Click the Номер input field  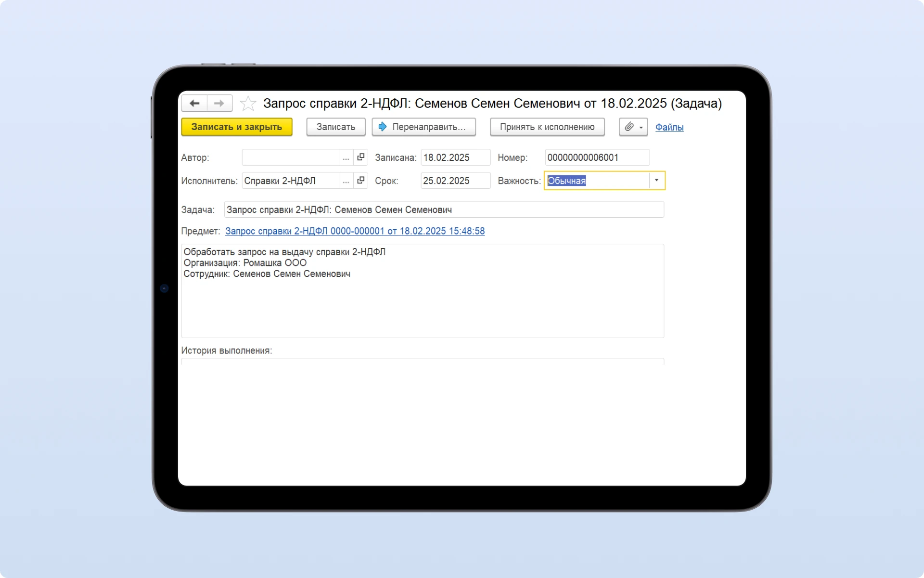[x=597, y=158]
